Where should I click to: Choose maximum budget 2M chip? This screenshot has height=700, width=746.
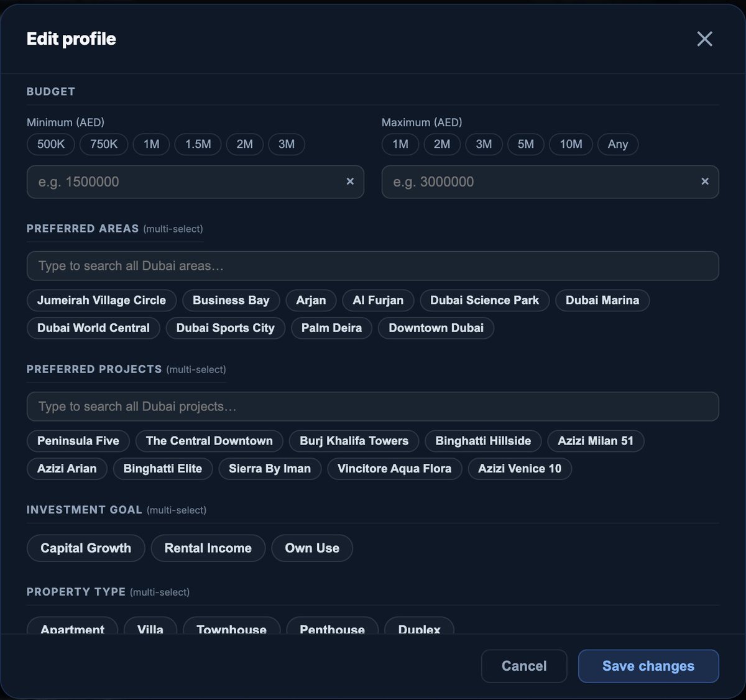tap(442, 144)
